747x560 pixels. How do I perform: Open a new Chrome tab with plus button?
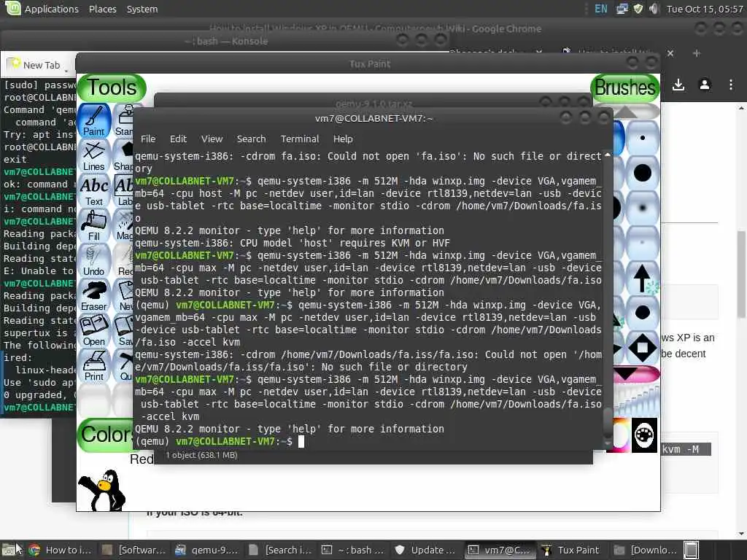[697, 53]
